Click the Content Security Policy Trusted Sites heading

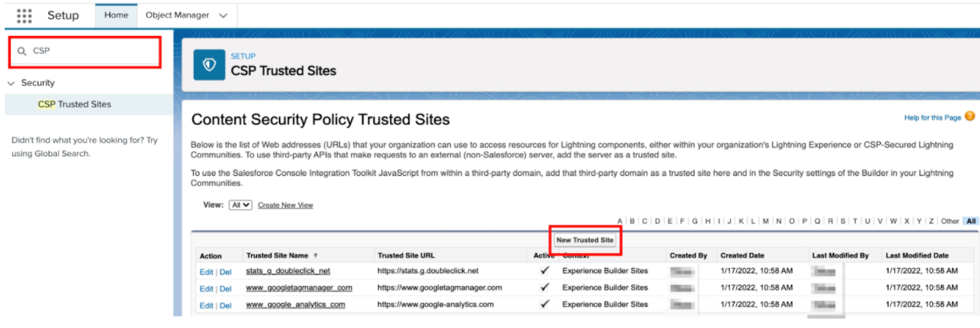click(x=320, y=119)
